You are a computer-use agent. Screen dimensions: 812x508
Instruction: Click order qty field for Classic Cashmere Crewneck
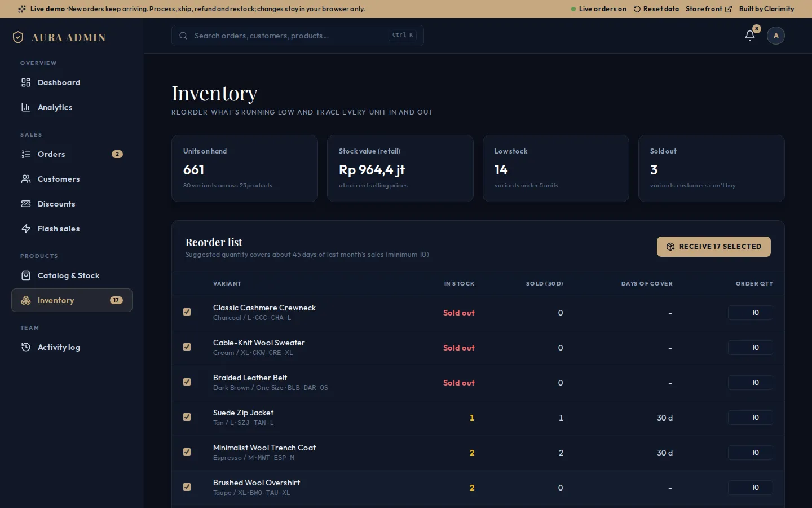tap(751, 313)
